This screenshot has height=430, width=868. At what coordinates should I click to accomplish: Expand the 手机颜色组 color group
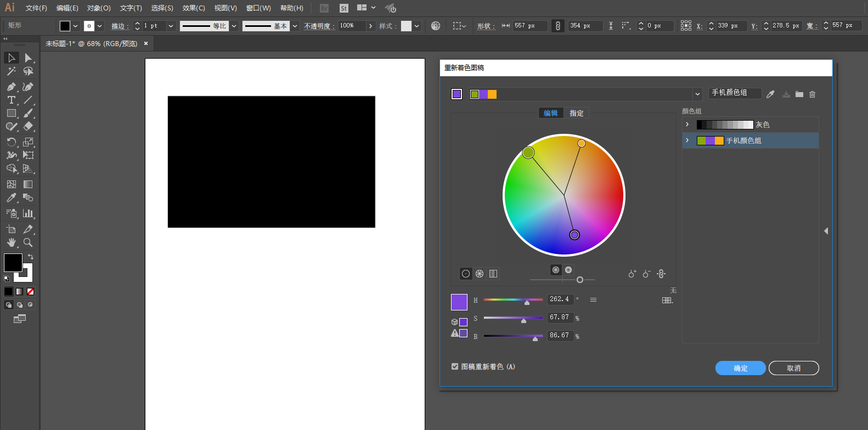point(687,140)
